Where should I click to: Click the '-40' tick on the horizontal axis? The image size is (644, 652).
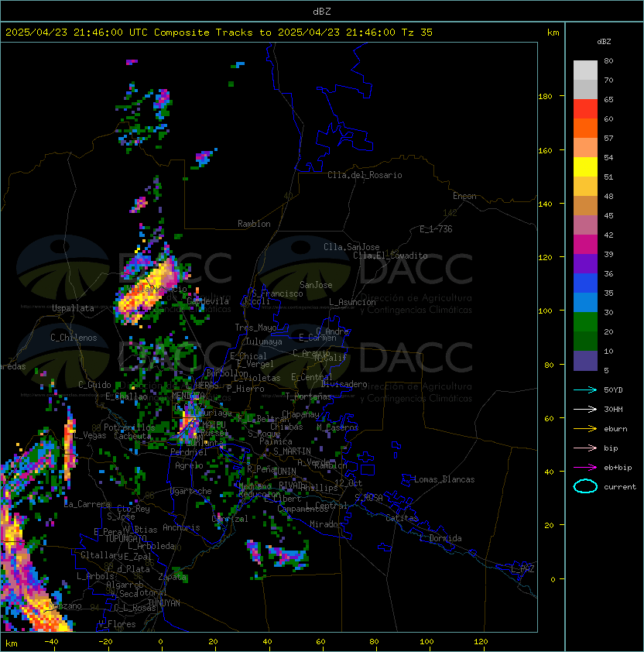tap(51, 642)
